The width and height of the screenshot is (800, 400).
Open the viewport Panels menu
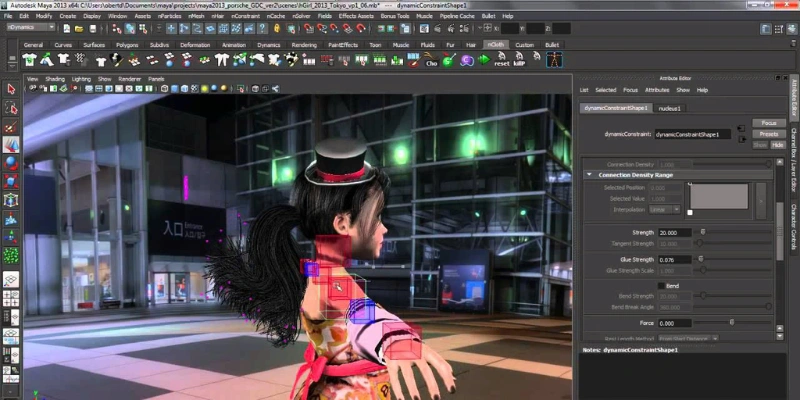tap(156, 79)
